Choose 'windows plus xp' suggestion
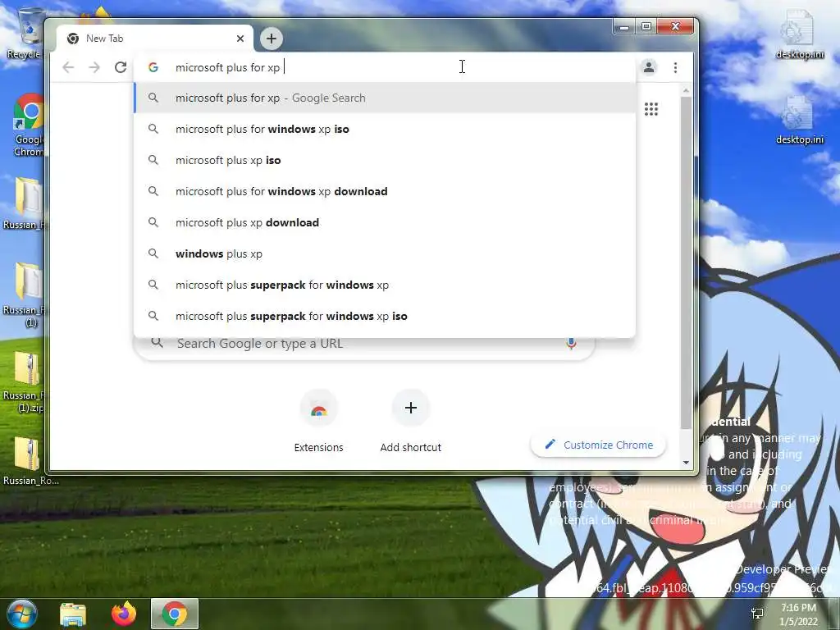Screen dimensions: 840x630 (x=385, y=253)
